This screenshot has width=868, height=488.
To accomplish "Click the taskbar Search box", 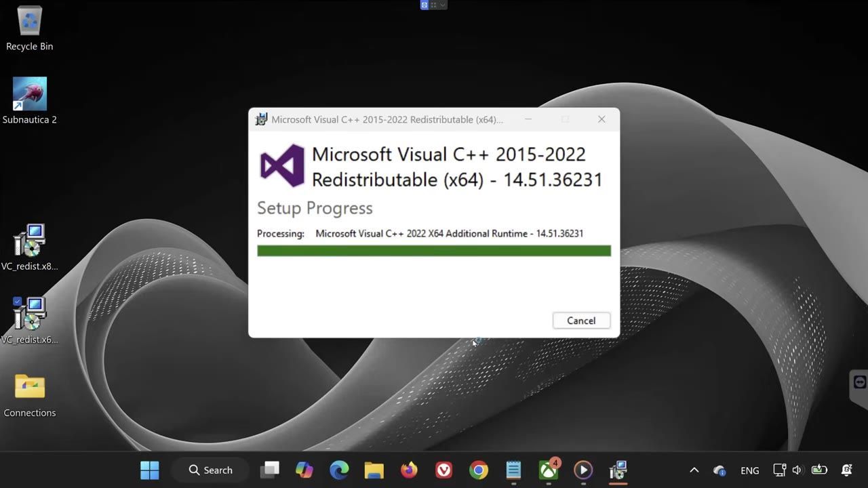I will [x=211, y=470].
